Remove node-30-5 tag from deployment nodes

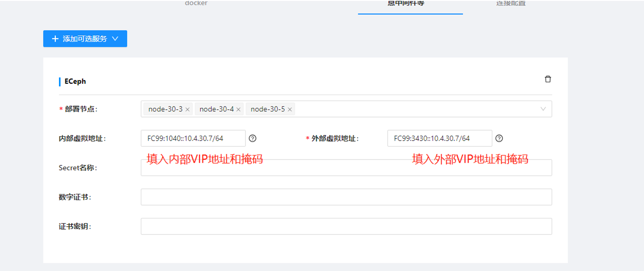click(290, 110)
